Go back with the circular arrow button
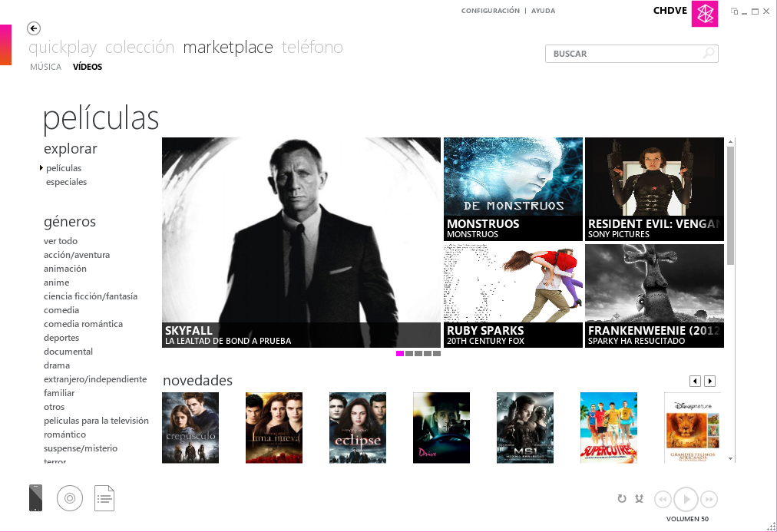 [x=34, y=28]
